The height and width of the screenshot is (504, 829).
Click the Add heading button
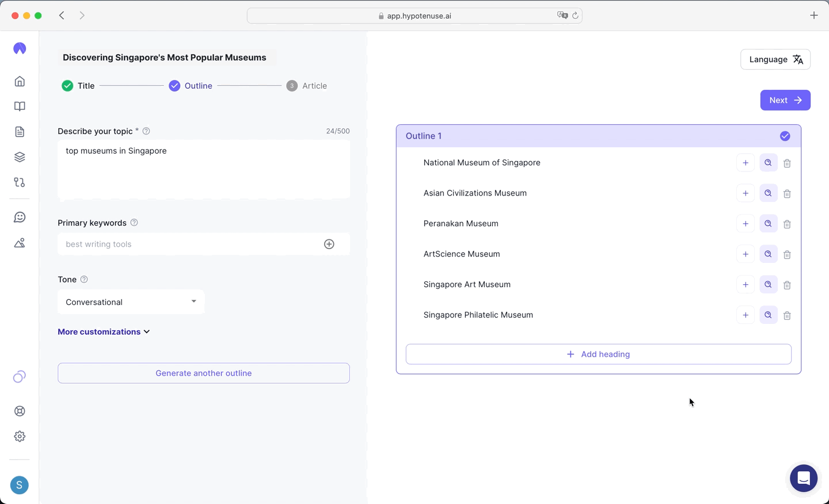click(598, 354)
